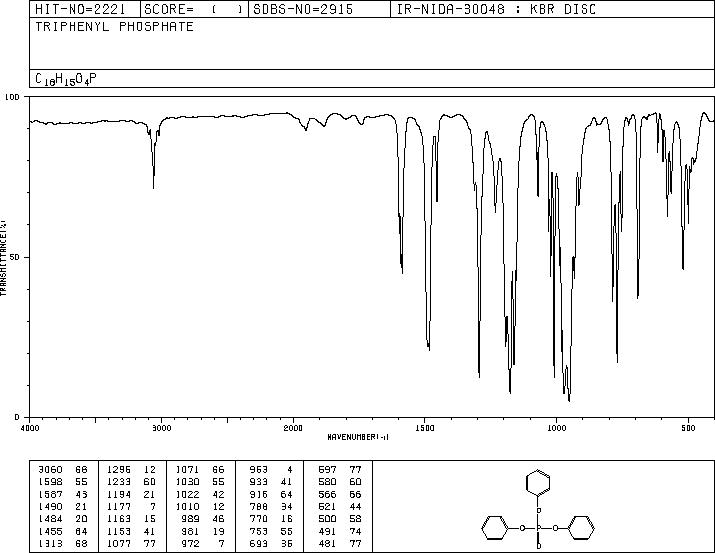The width and height of the screenshot is (715, 553).
Task: Click the 981 peak entry
Action: pos(203,531)
